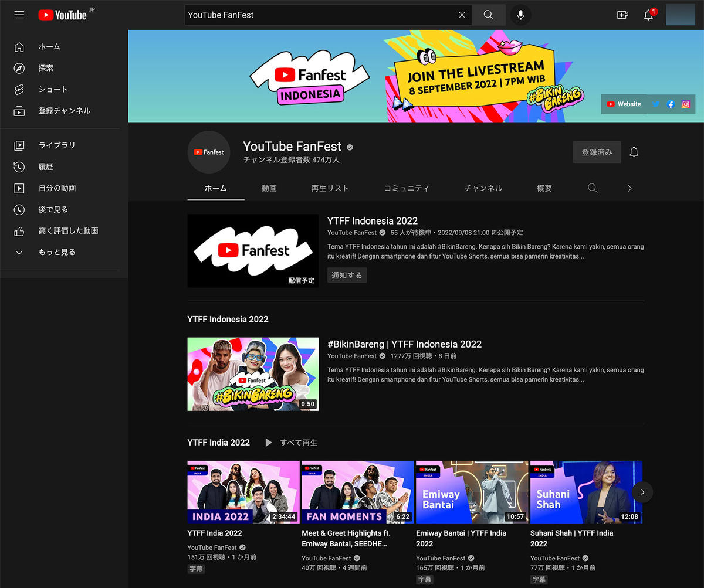Viewport: 704px width, 588px height.
Task: Click the Suhani Shah | YTFF India title
Action: coord(572,538)
